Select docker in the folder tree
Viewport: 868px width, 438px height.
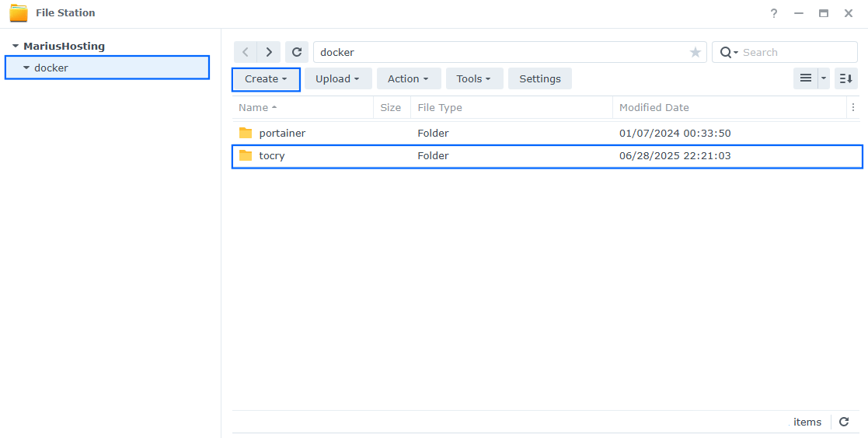(x=51, y=68)
